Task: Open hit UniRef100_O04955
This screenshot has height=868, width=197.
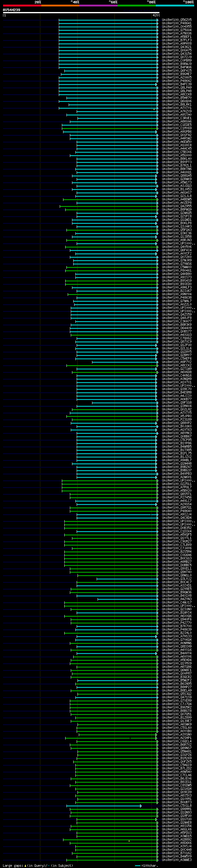Action: pos(176,26)
